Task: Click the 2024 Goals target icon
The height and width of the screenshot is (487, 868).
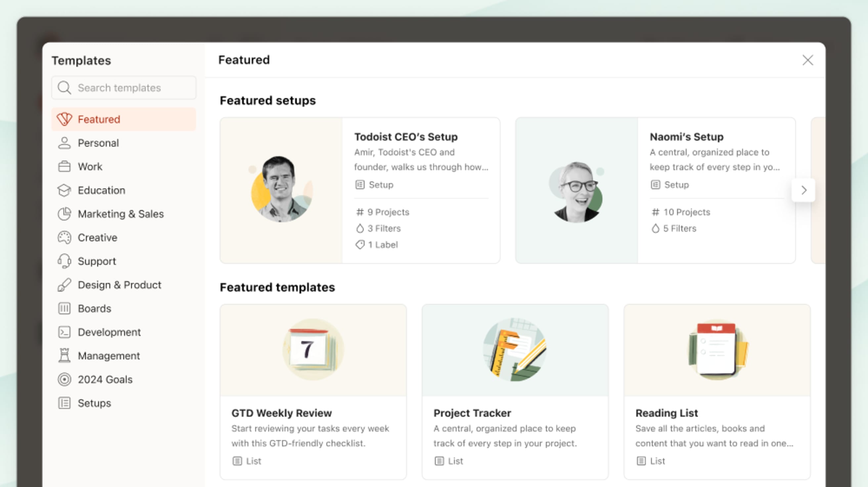Action: pos(65,379)
